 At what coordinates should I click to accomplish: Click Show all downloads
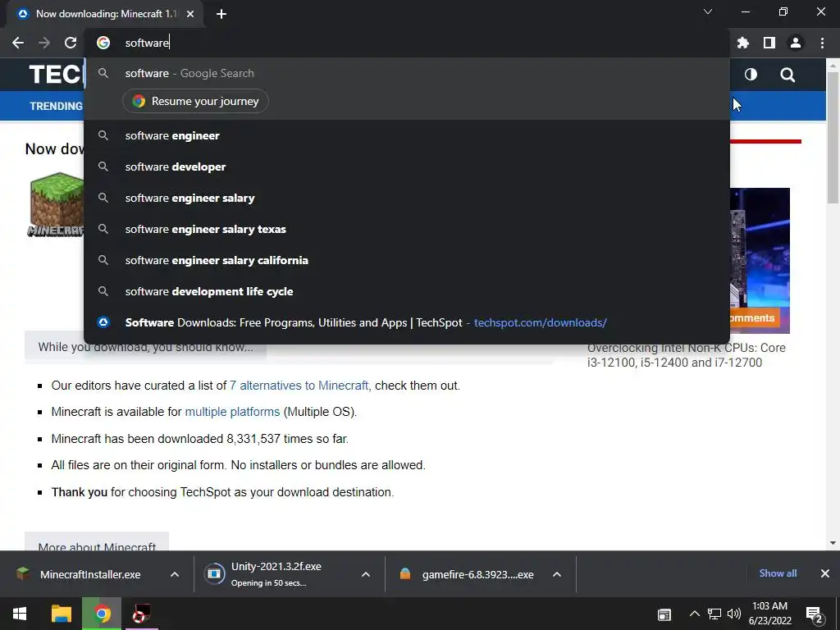pos(778,573)
